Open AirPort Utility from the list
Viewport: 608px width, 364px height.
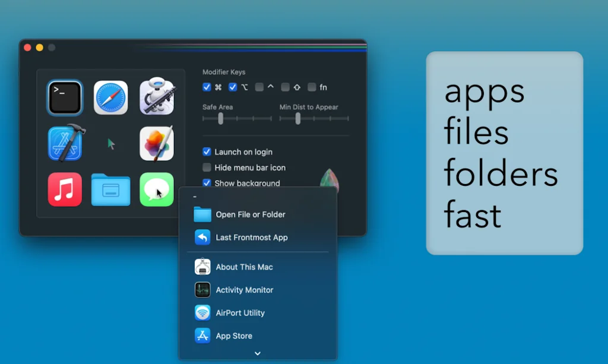(x=240, y=313)
